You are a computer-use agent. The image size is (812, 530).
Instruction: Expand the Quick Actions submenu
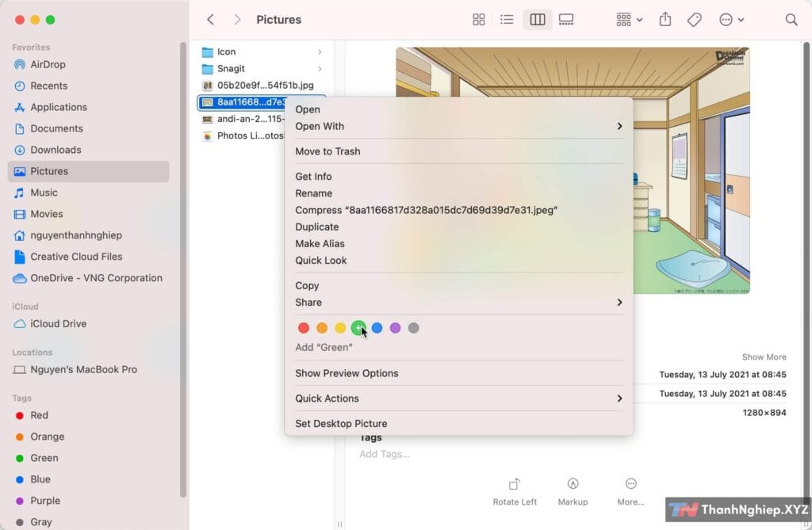tap(459, 398)
